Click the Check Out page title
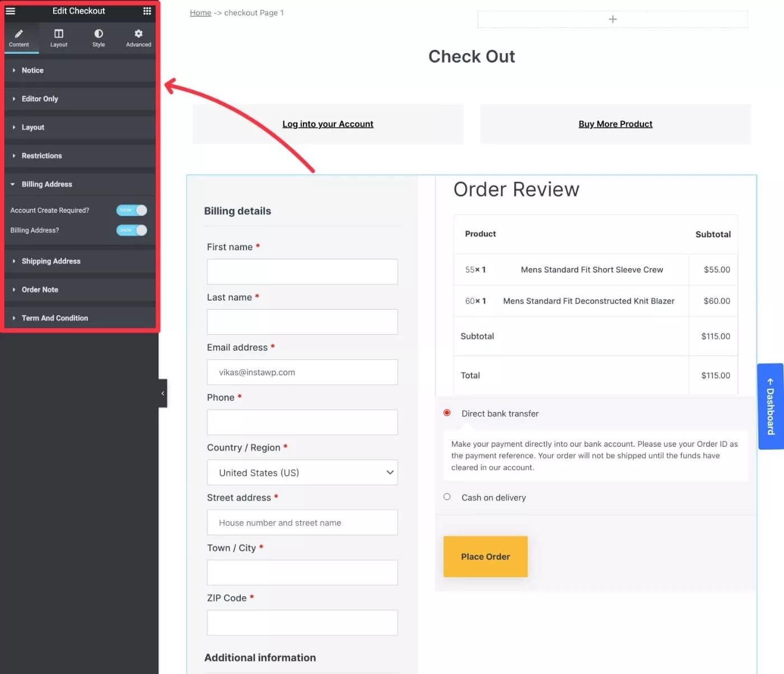 (x=472, y=57)
